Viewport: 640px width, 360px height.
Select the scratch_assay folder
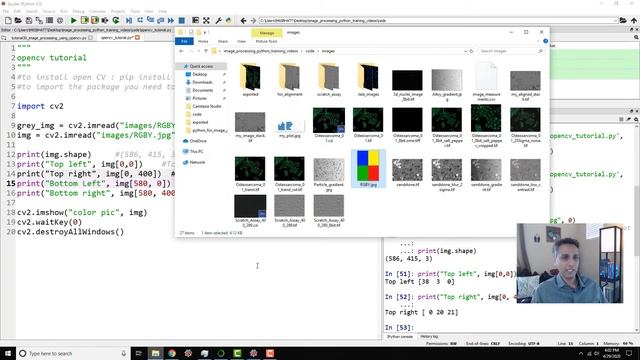(x=329, y=80)
